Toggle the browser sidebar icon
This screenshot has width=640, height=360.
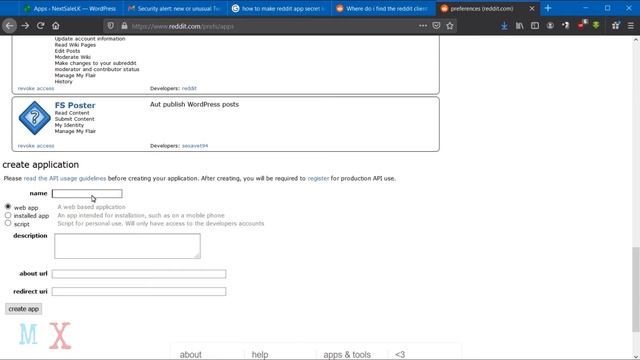535,26
